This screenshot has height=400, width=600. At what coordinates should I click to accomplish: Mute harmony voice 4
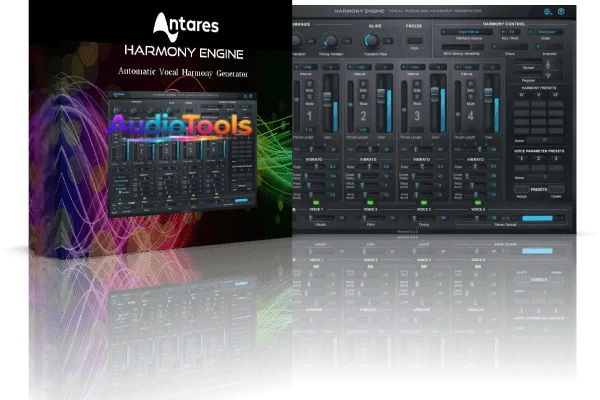coord(471,97)
